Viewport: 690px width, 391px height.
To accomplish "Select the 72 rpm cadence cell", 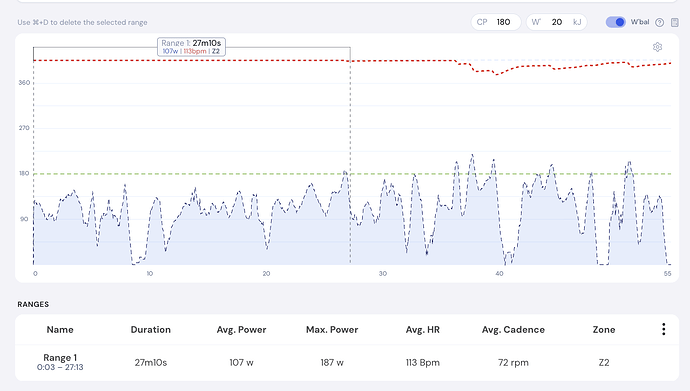I will pos(513,362).
